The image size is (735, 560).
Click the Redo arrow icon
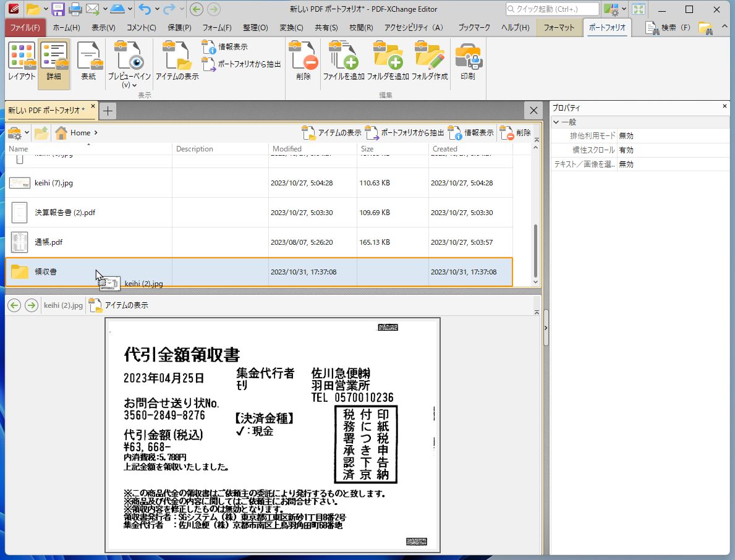click(x=169, y=9)
